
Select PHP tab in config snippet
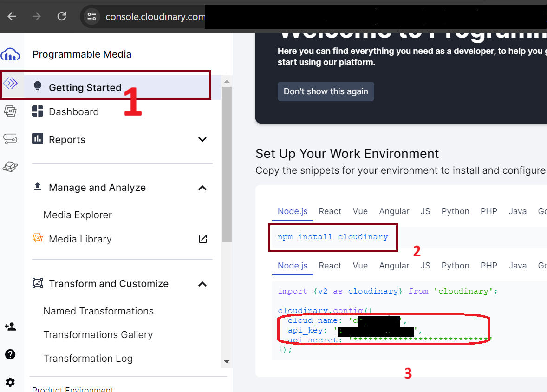(x=489, y=266)
